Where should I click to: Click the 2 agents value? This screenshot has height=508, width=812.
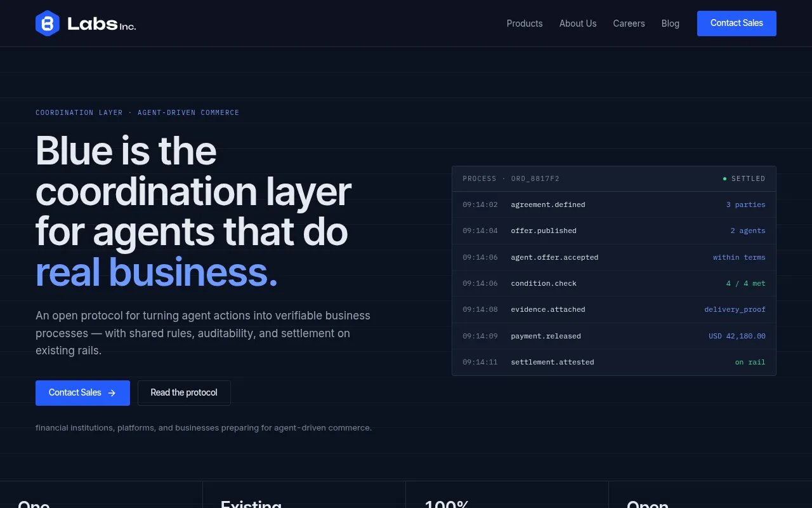[x=748, y=231]
